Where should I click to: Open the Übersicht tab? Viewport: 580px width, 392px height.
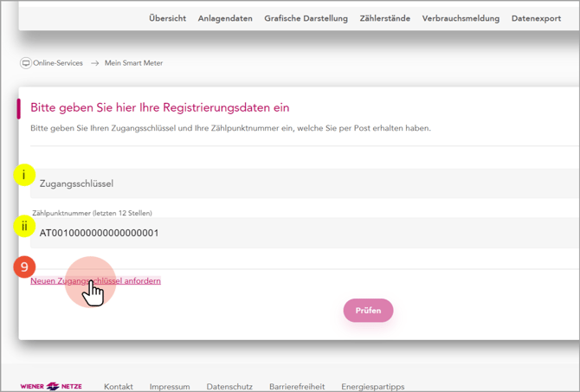tap(168, 18)
